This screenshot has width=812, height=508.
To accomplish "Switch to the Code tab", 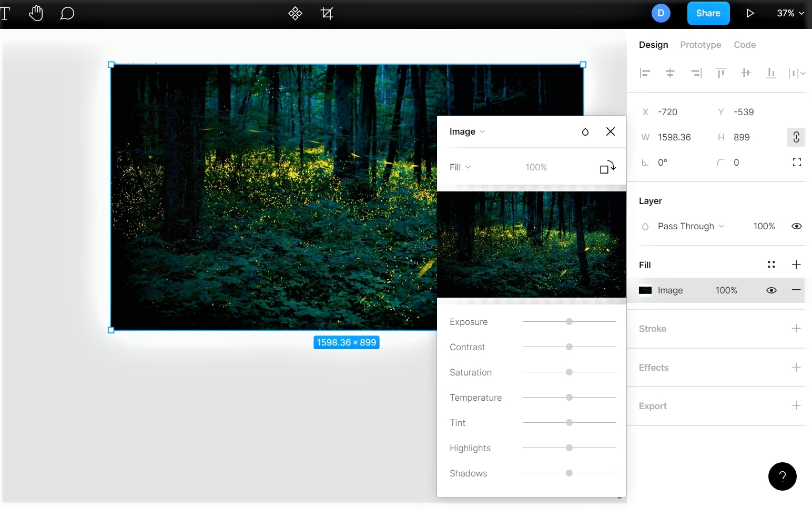I will [x=745, y=45].
